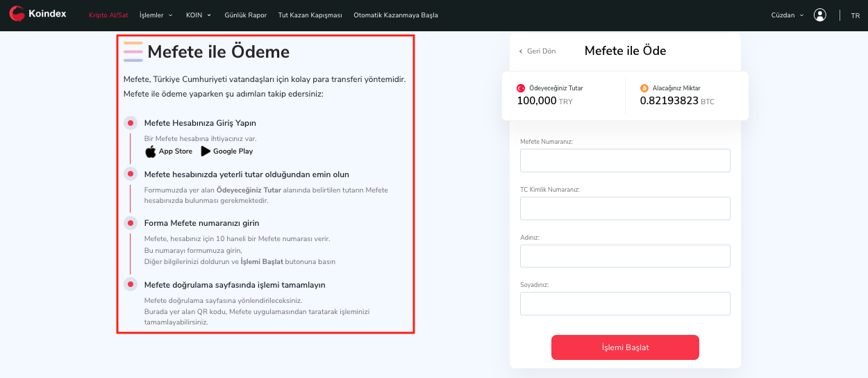The image size is (868, 378).
Task: Click into TC Kimlik Numaranız field
Action: 625,208
